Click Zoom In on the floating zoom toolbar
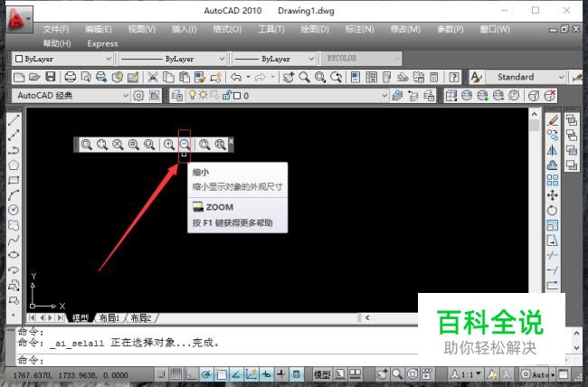 169,145
